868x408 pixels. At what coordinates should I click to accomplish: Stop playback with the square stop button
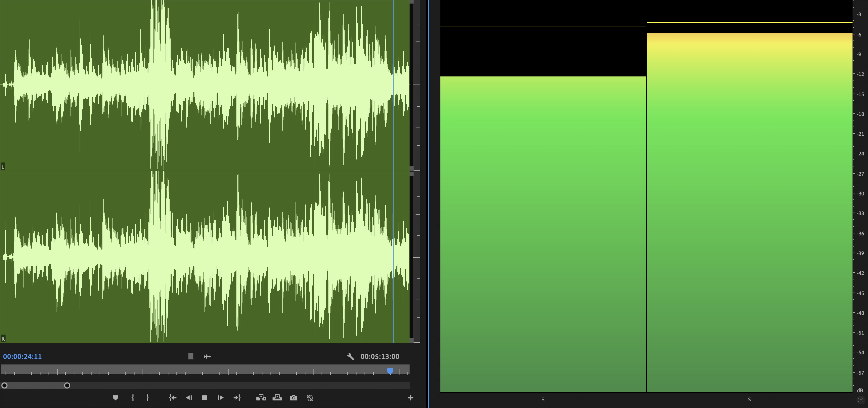pos(205,398)
